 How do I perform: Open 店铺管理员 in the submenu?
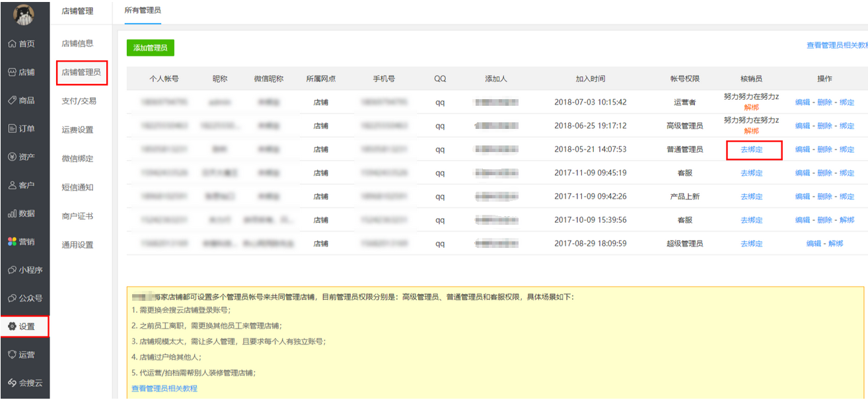[81, 72]
